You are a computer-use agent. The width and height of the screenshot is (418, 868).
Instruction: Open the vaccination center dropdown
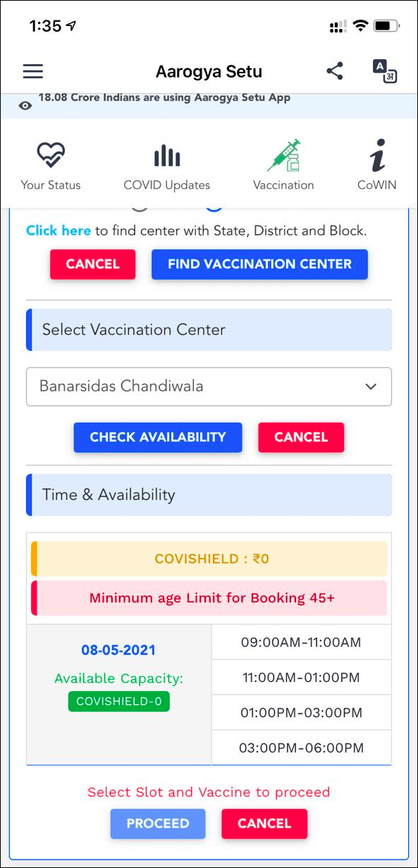(x=209, y=387)
